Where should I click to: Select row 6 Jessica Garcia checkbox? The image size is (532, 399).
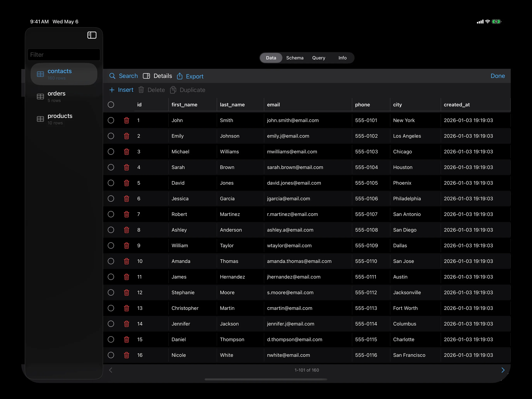pos(111,198)
